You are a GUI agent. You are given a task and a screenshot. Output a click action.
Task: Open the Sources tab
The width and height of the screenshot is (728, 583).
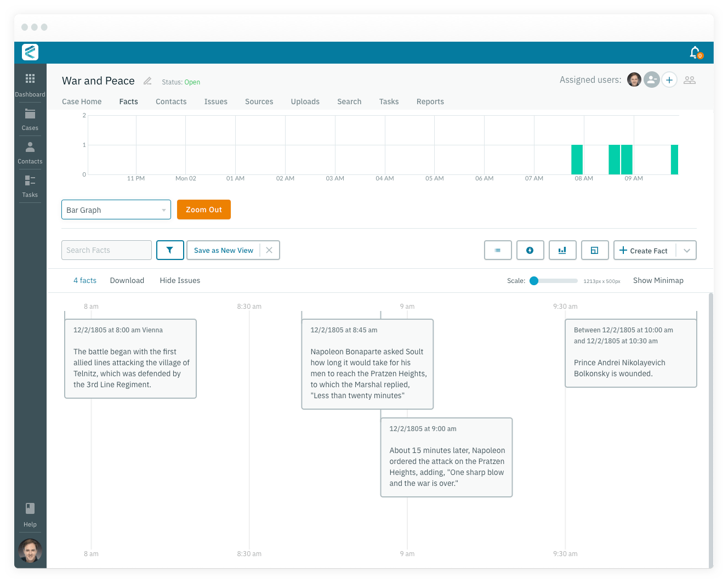pos(259,101)
